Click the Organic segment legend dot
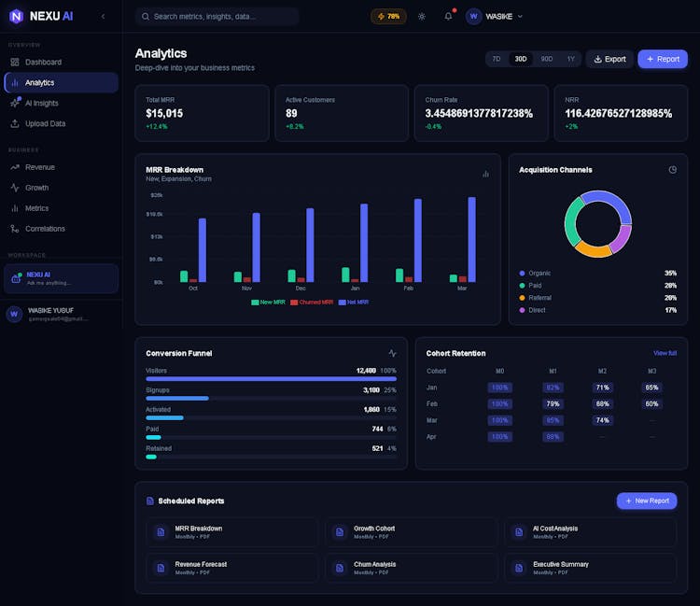Screen dimensions: 700x606 coord(523,274)
